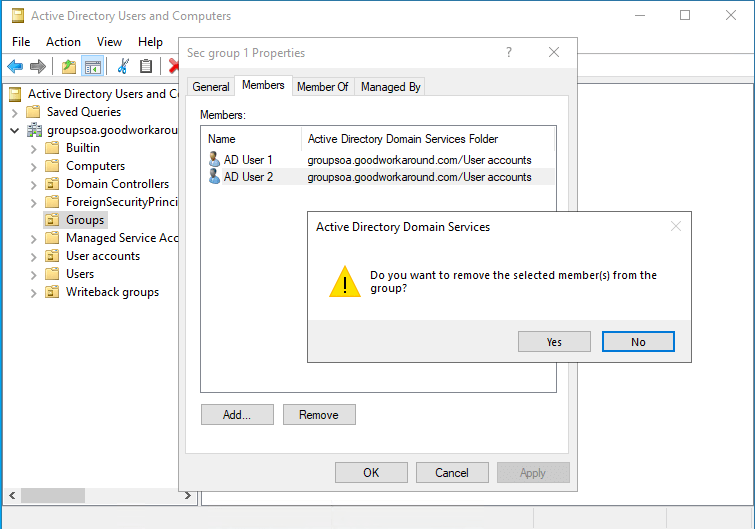This screenshot has height=529, width=755.
Task: Open the Managed By tab
Action: click(x=390, y=87)
